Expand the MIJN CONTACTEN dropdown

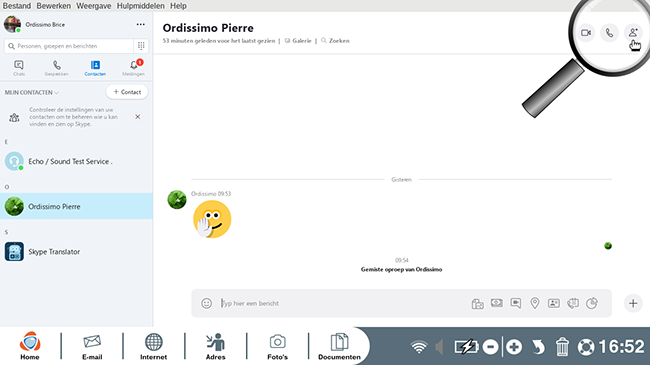tap(32, 92)
